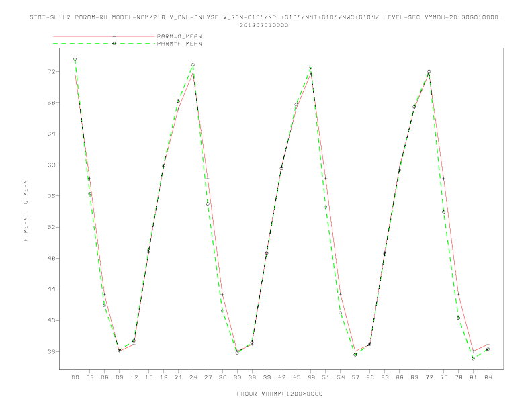Click x-axis forecast hour label 09
Image resolution: width=532 pixels, height=411 pixels.
(119, 377)
